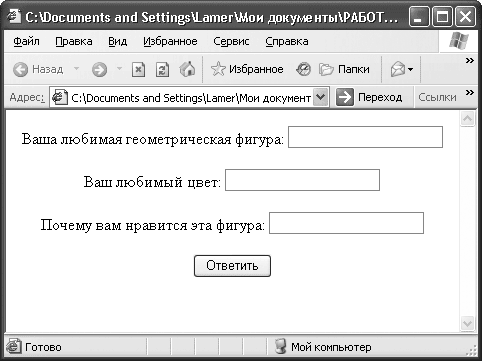The image size is (482, 361).
Task: Expand toolbar overflow chevron next to Ссылки
Action: click(x=470, y=92)
